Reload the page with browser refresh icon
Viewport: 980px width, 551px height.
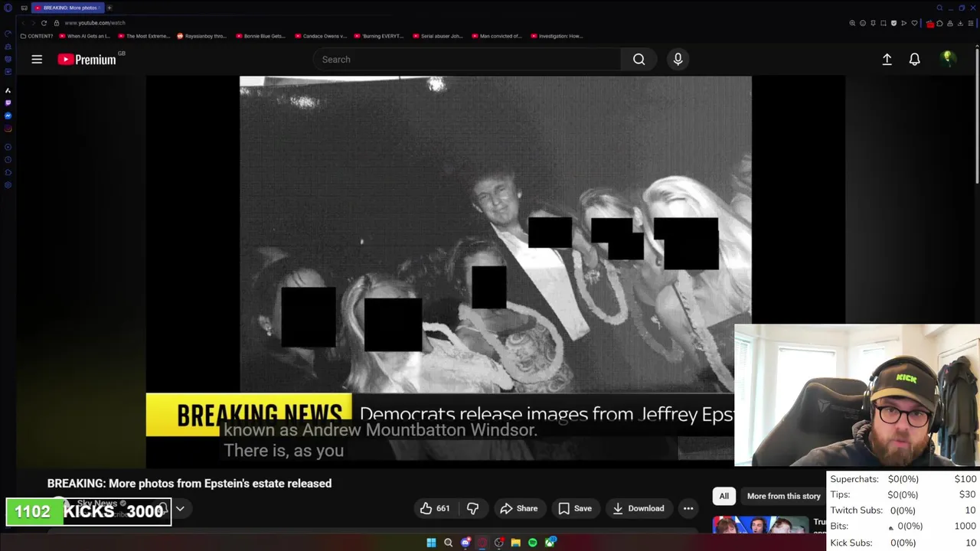44,23
